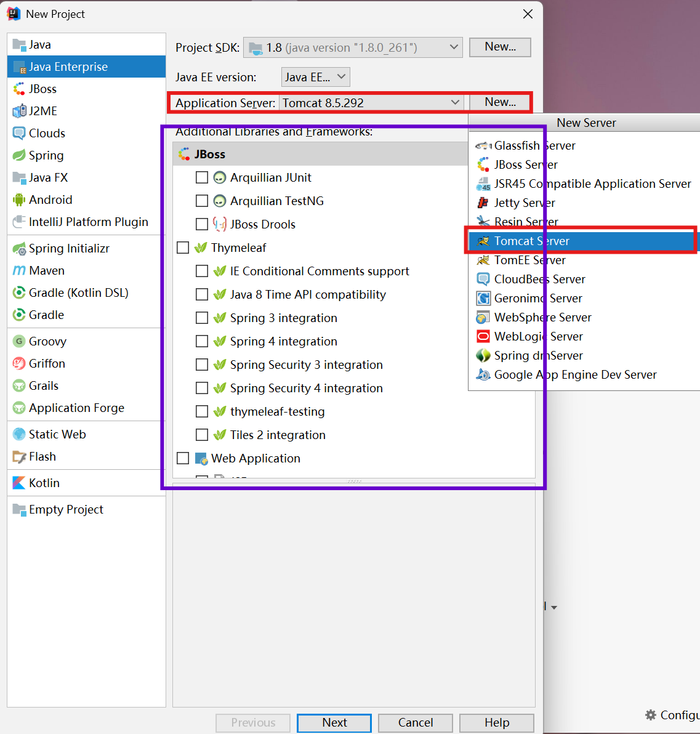Click the Maven 'm' icon

pos(19,270)
